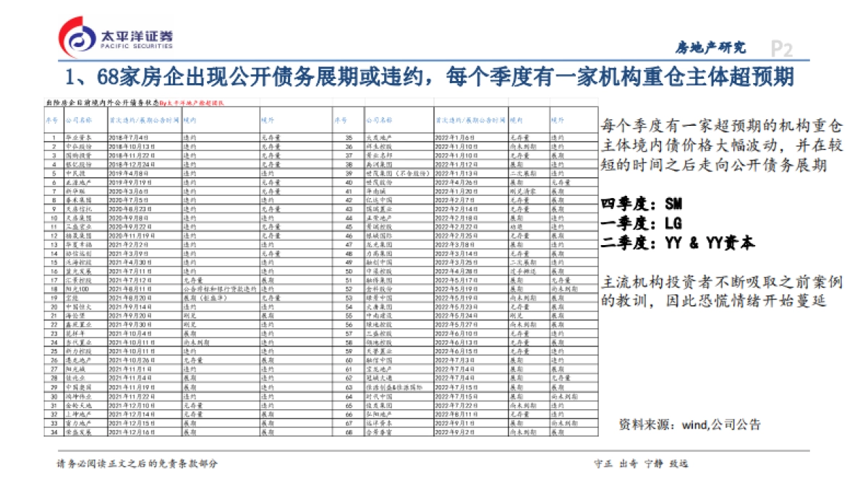Select row 1 date 2018年7月4日
The image size is (868, 488).
click(x=128, y=137)
